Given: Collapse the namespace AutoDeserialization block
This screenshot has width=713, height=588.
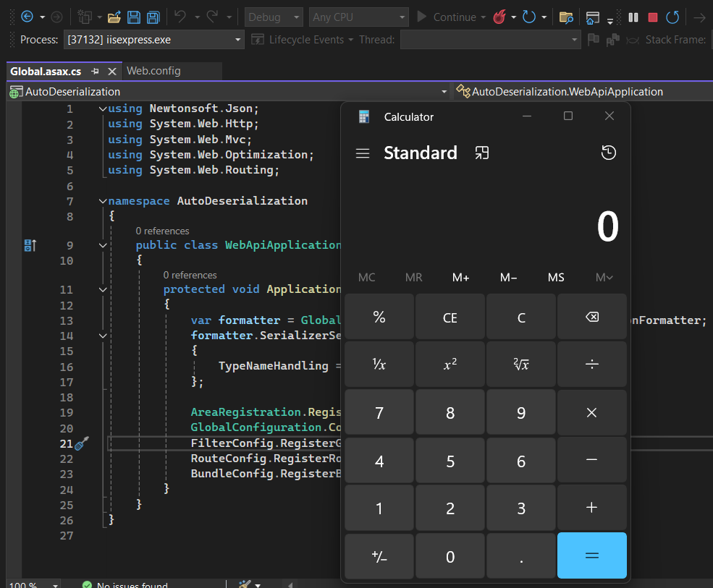Looking at the screenshot, I should tap(103, 201).
